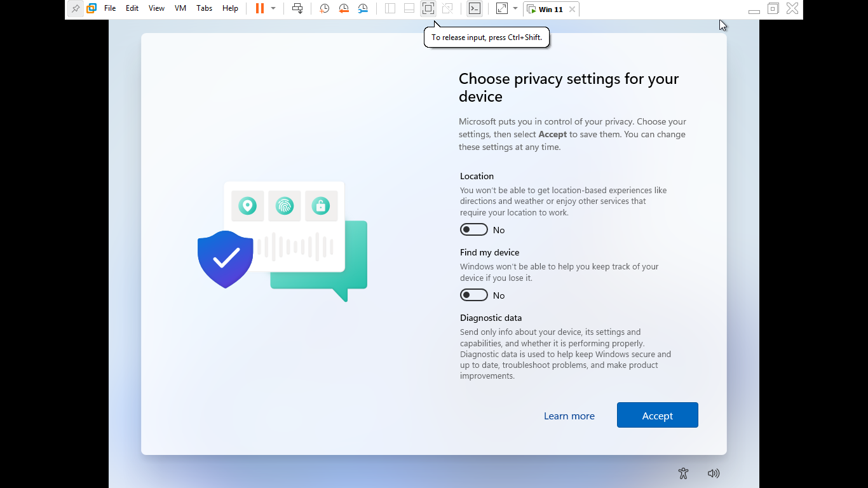Open the snapshot manager
868x488 pixels.
tap(363, 9)
